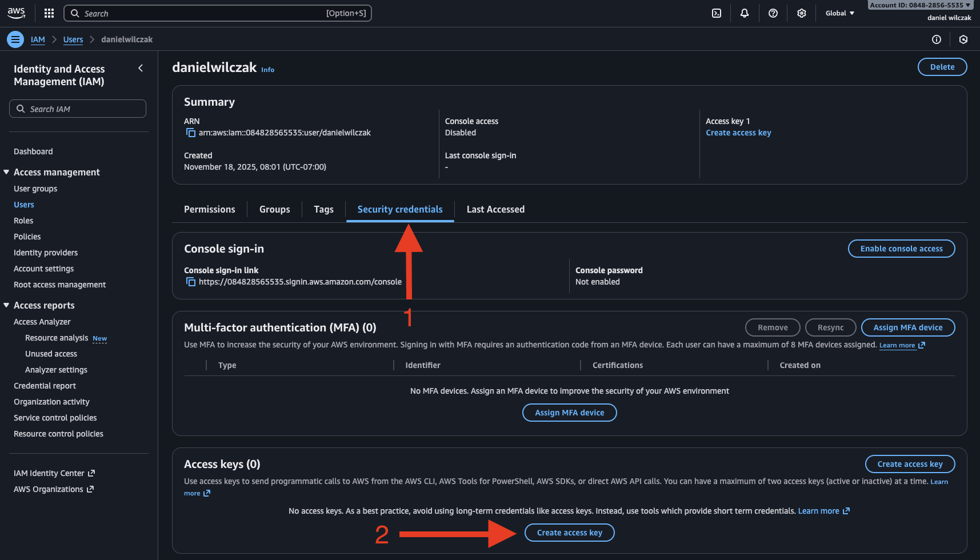Screen dimensions: 980x560
Task: Open the AWS services grid menu
Action: 49,13
